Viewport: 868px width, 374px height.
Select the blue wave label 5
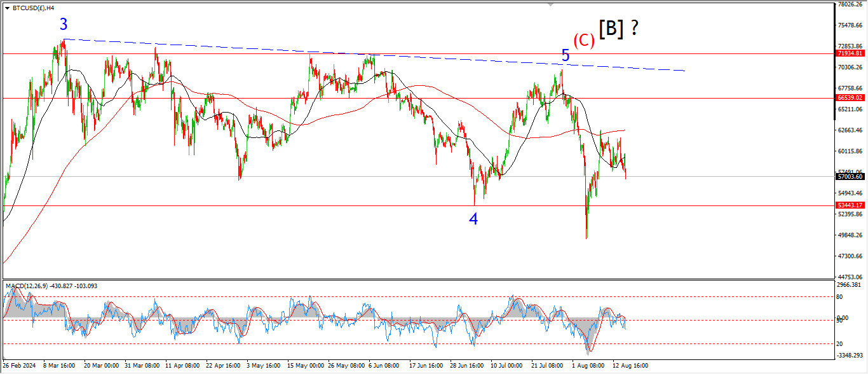[x=566, y=56]
